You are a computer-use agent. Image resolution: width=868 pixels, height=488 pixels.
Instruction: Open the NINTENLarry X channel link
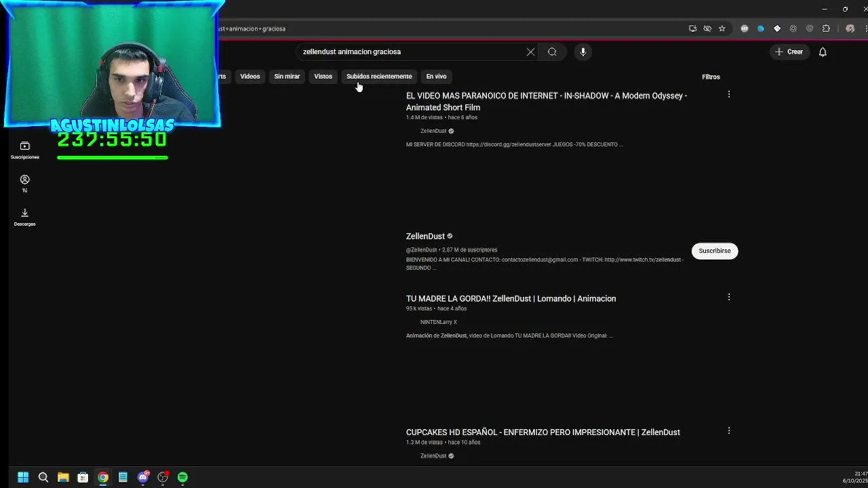point(438,322)
